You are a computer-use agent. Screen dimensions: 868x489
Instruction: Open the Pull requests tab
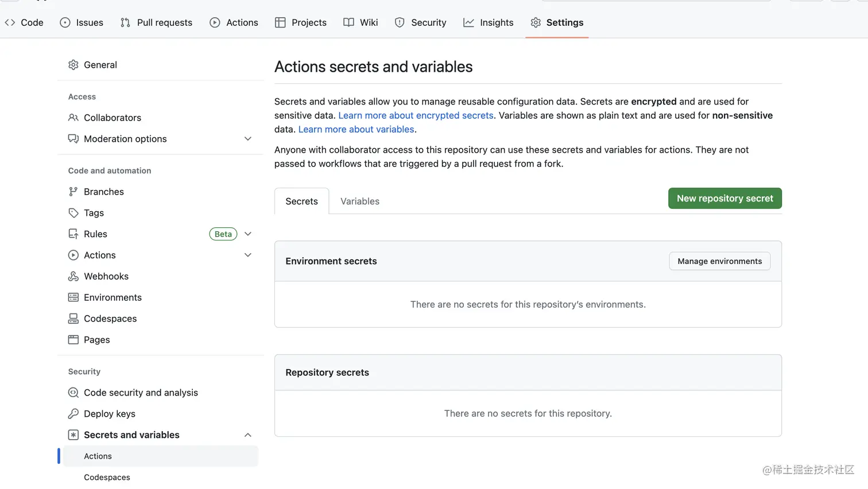[157, 22]
